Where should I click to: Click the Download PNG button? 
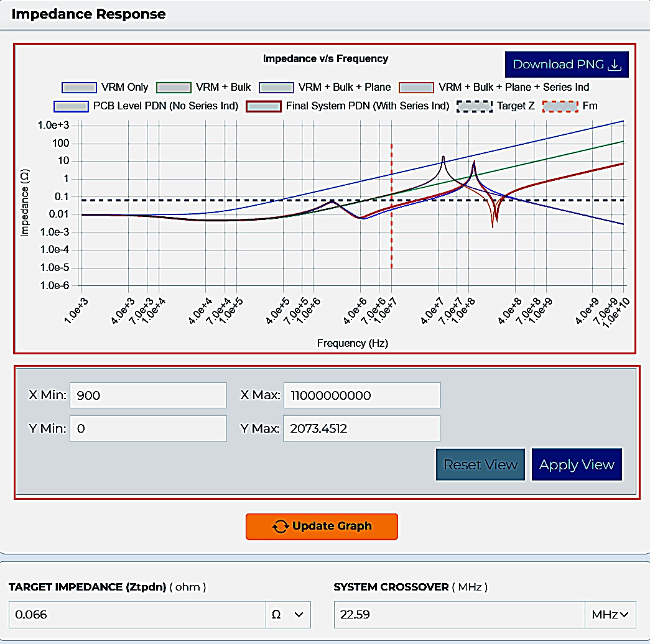tap(567, 64)
